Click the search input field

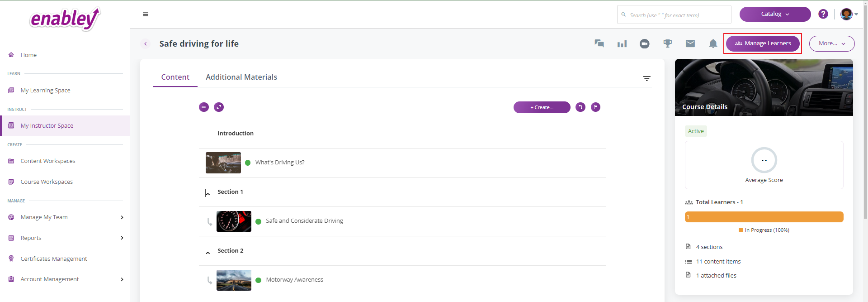pyautogui.click(x=674, y=14)
